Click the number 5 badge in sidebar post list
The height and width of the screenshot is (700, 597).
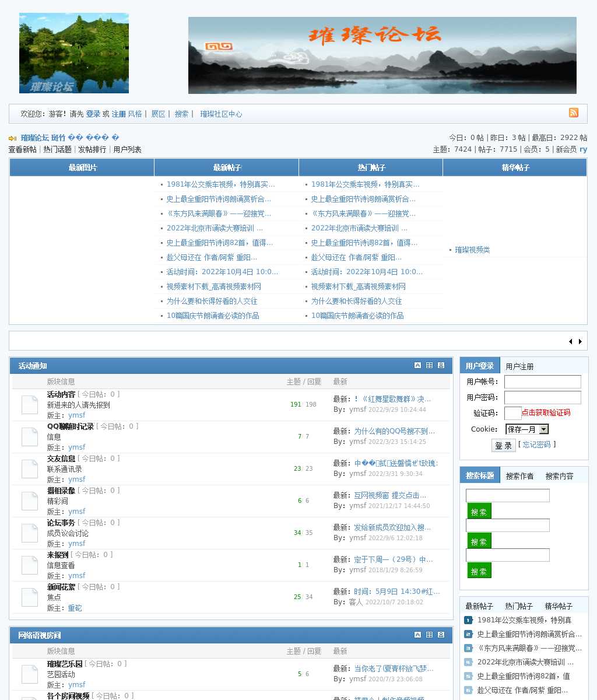pos(468,676)
